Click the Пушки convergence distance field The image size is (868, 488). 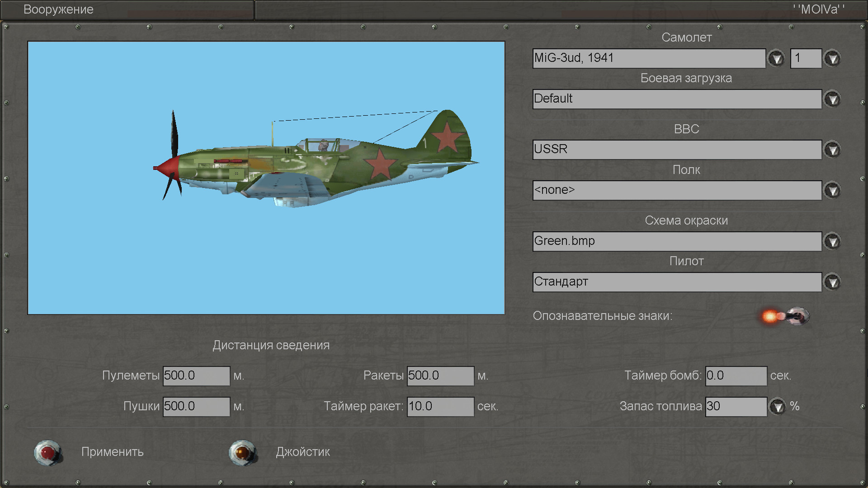click(x=196, y=406)
